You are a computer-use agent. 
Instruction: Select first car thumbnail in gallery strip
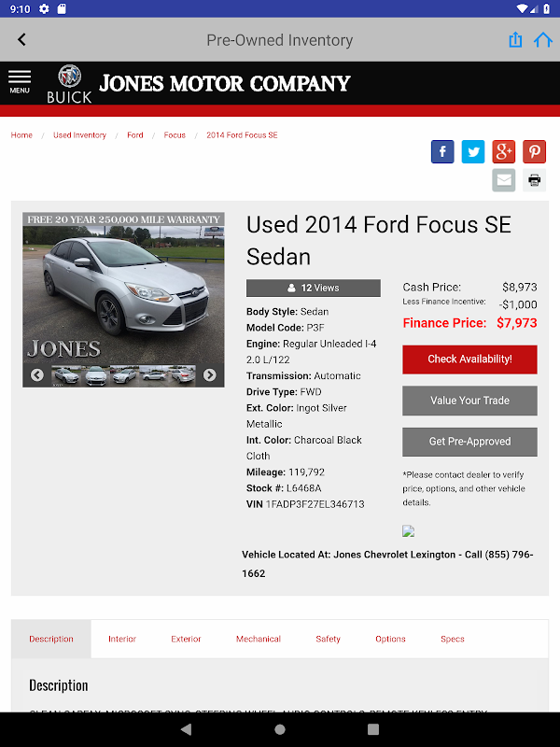pyautogui.click(x=65, y=375)
